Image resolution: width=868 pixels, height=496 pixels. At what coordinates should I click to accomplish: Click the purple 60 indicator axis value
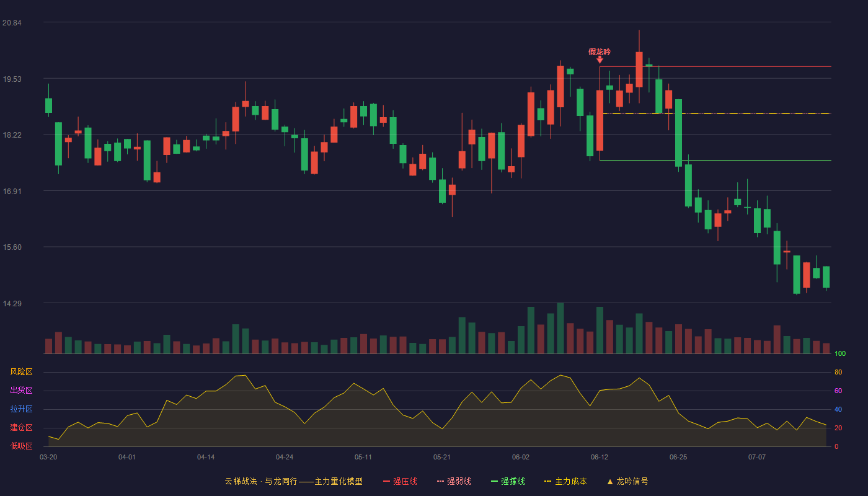coord(838,391)
